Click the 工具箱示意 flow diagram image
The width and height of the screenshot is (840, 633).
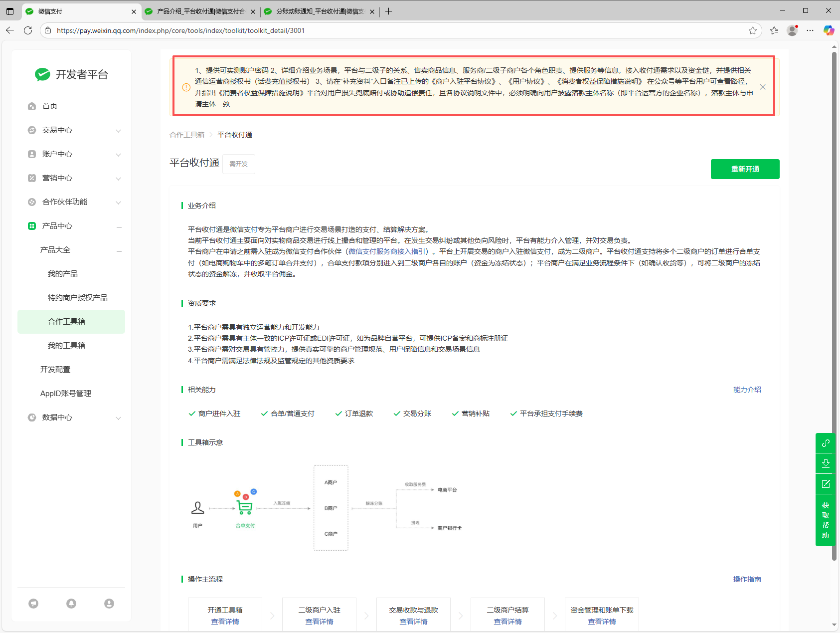(x=326, y=508)
